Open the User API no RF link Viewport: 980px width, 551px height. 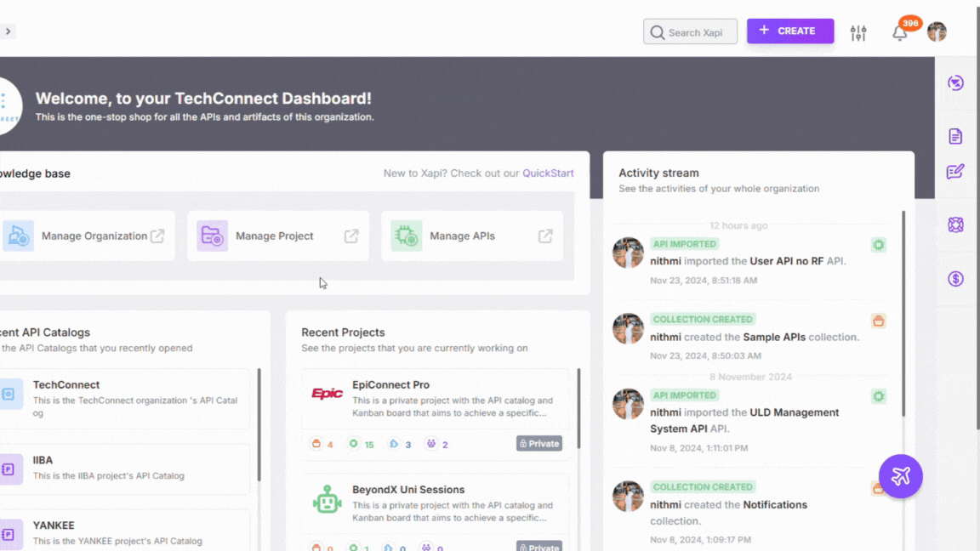(786, 261)
